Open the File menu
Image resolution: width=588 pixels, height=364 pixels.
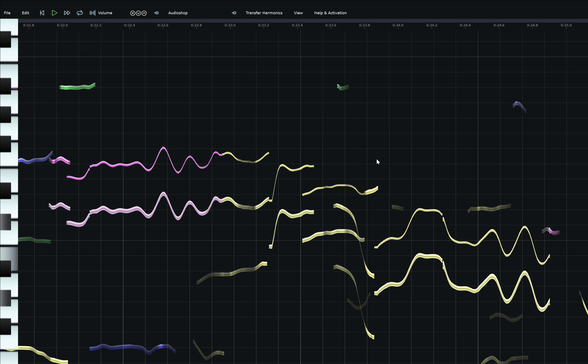tap(7, 13)
